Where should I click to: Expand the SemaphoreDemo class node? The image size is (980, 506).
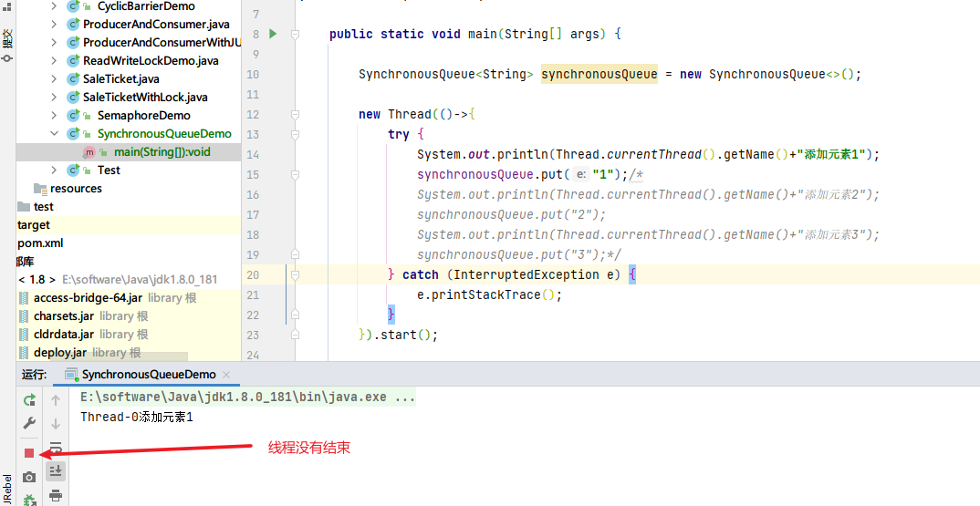coord(55,116)
